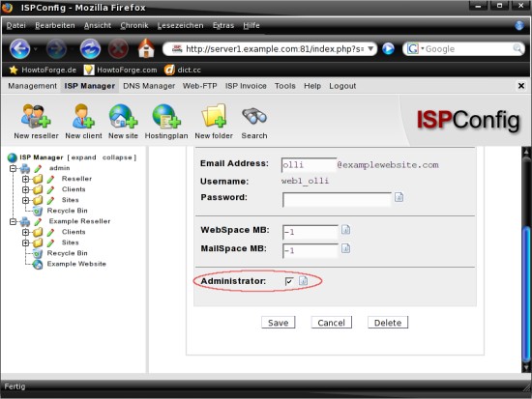Collapse the admin tree node
Screen dimensions: 532x399
(13, 168)
